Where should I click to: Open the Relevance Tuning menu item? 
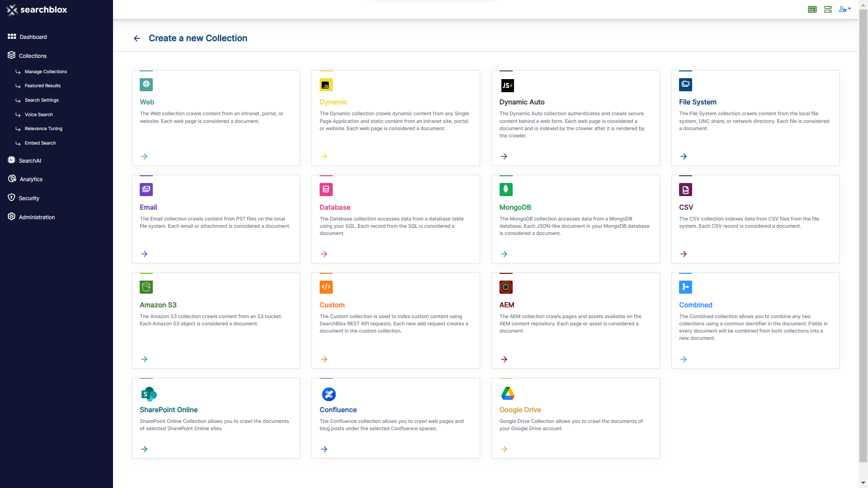[43, 129]
